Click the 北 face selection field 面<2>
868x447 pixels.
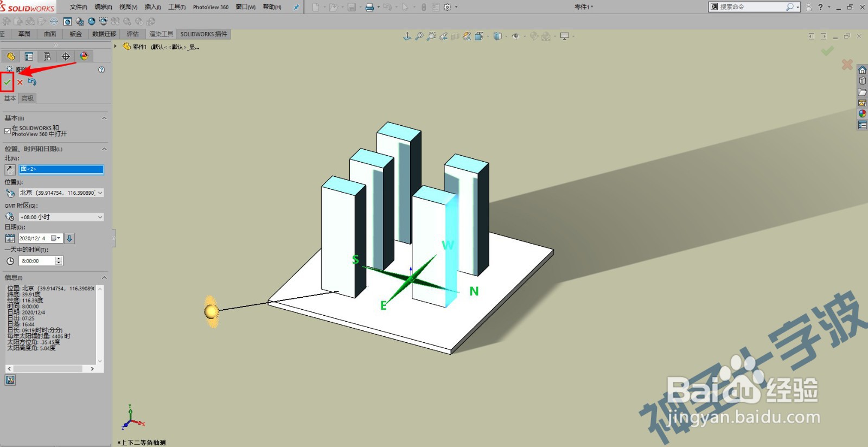61,169
